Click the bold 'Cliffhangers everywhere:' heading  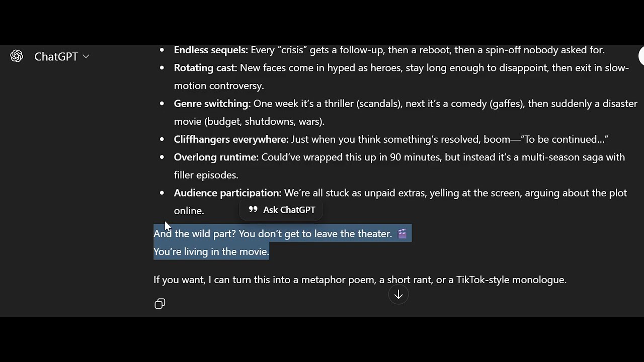(x=231, y=139)
